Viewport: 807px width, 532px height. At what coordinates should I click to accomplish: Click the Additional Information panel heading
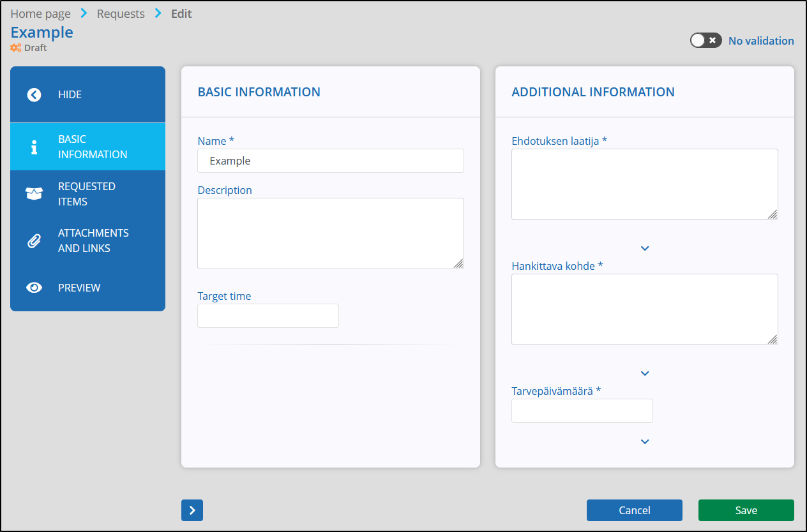pos(593,92)
